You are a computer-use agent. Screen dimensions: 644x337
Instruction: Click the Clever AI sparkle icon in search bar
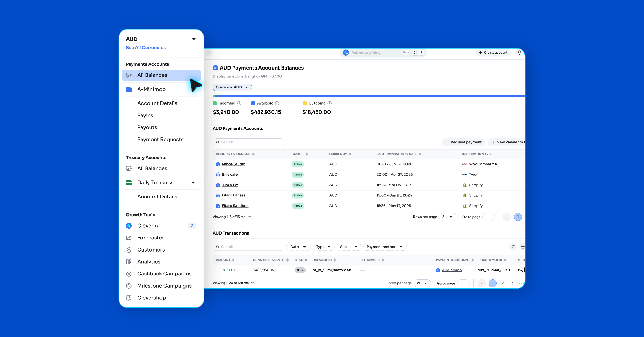click(346, 53)
